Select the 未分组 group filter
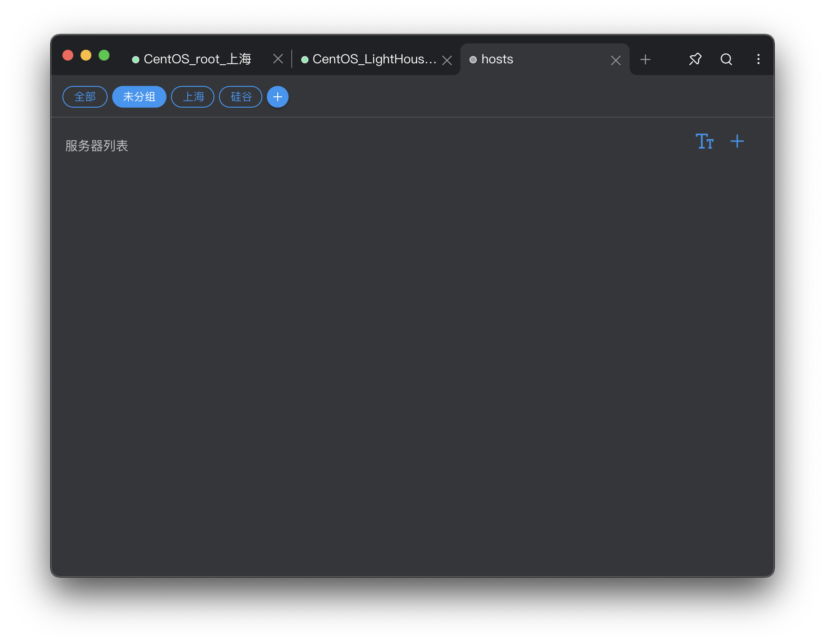Viewport: 825px width, 644px height. (139, 97)
